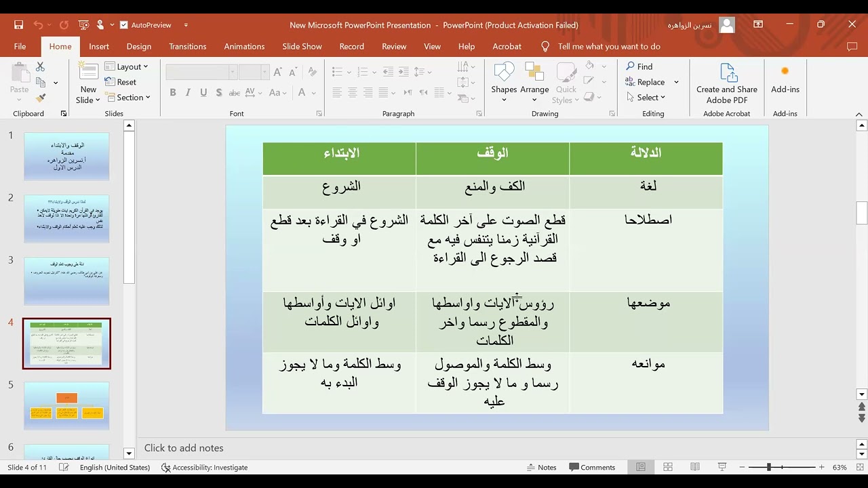Click the Strikethrough icon
The image size is (868, 488).
(235, 93)
